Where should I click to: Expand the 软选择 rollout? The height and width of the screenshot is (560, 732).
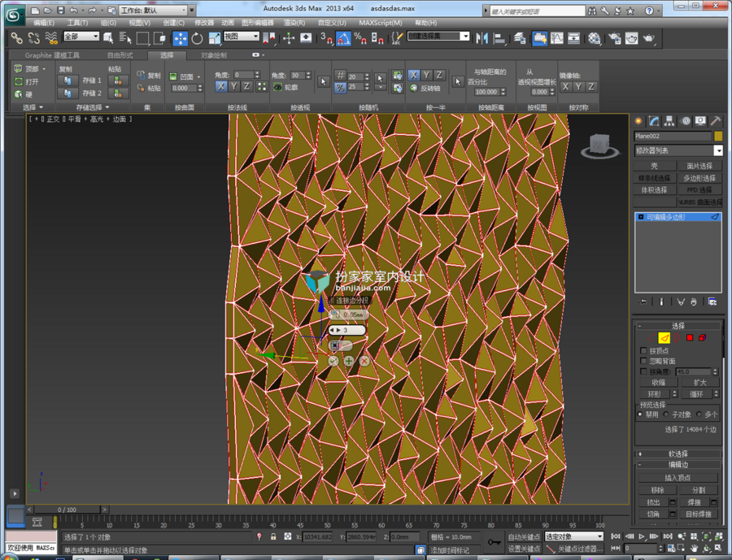click(678, 454)
